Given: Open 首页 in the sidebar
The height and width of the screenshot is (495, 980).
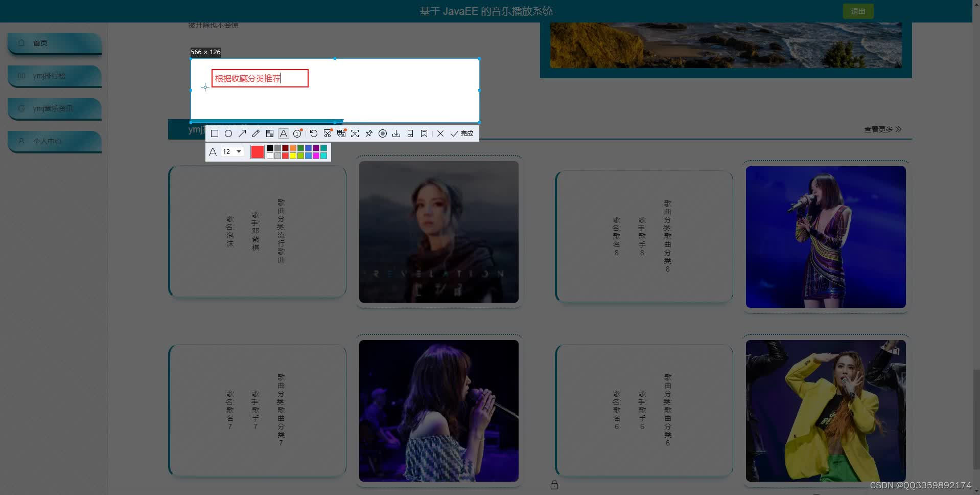Looking at the screenshot, I should pyautogui.click(x=55, y=43).
